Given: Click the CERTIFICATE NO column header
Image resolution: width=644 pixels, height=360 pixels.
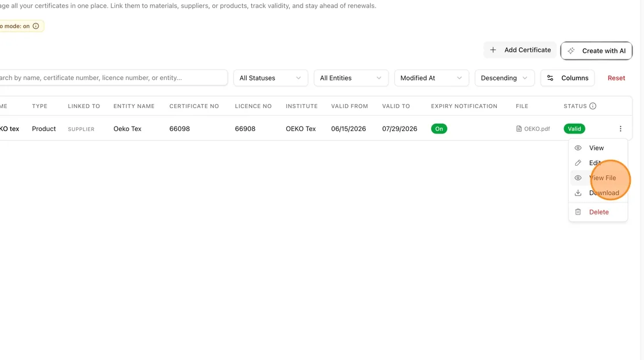Looking at the screenshot, I should [194, 106].
